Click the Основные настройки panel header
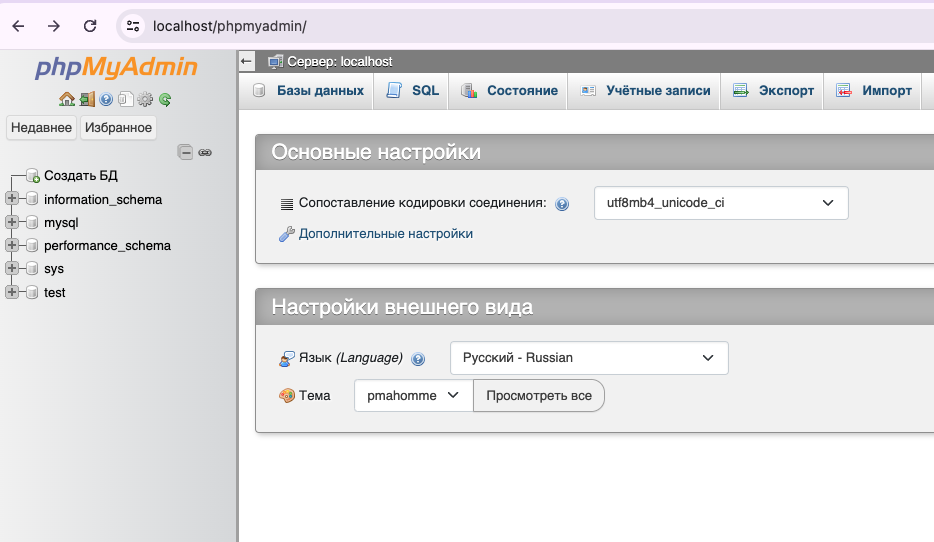Screen dimensions: 934x542 tap(594, 152)
